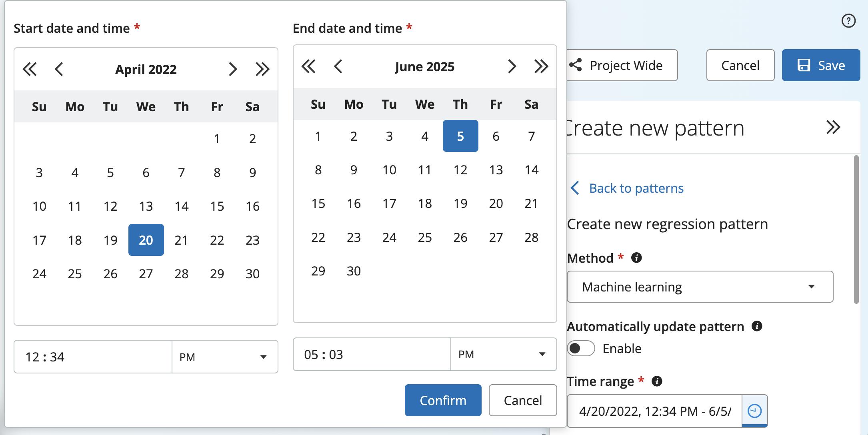Screen dimensions: 868x435
Task: Go to previous year in start calendar
Action: click(30, 69)
